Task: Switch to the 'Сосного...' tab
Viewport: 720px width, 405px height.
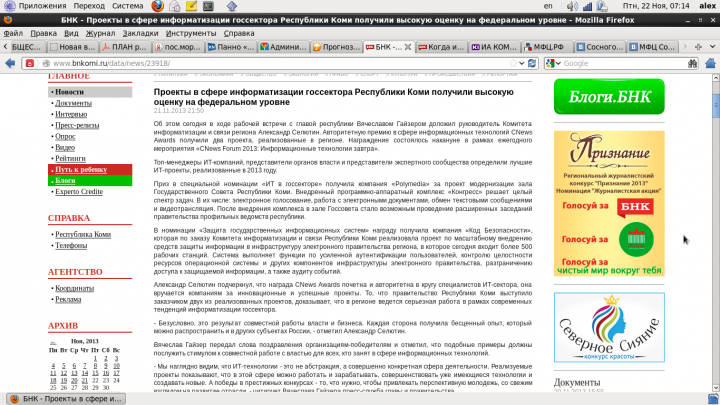Action: (x=600, y=47)
